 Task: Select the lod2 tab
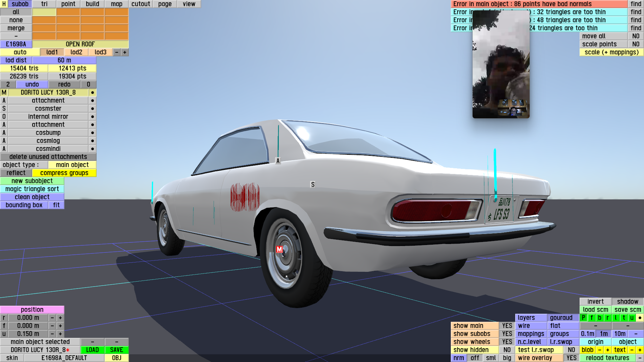pos(76,52)
